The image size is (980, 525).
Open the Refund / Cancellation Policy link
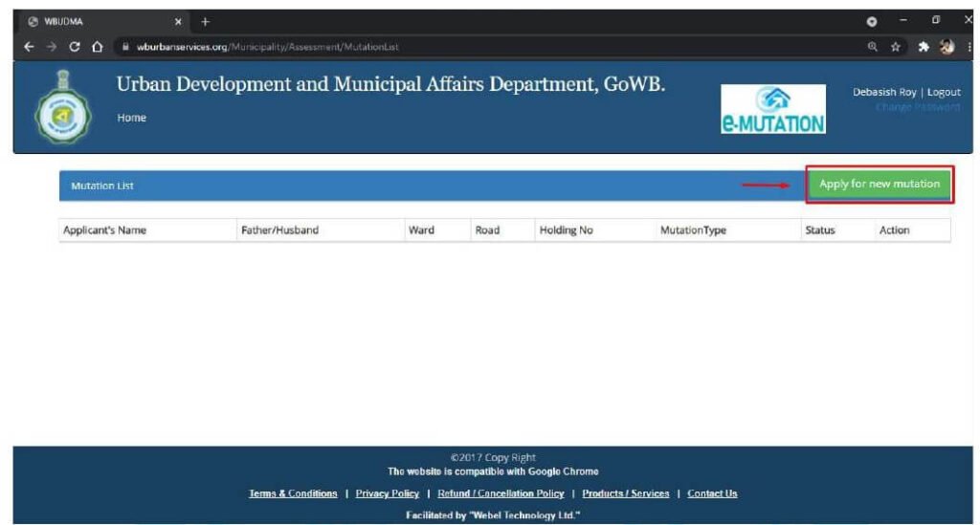(x=501, y=493)
